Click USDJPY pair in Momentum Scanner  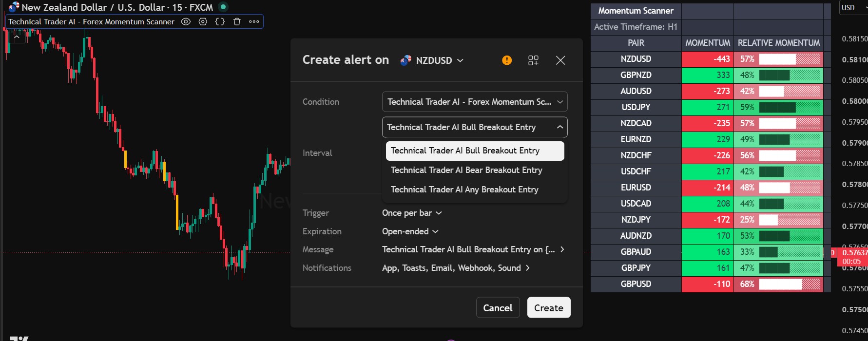tap(636, 107)
